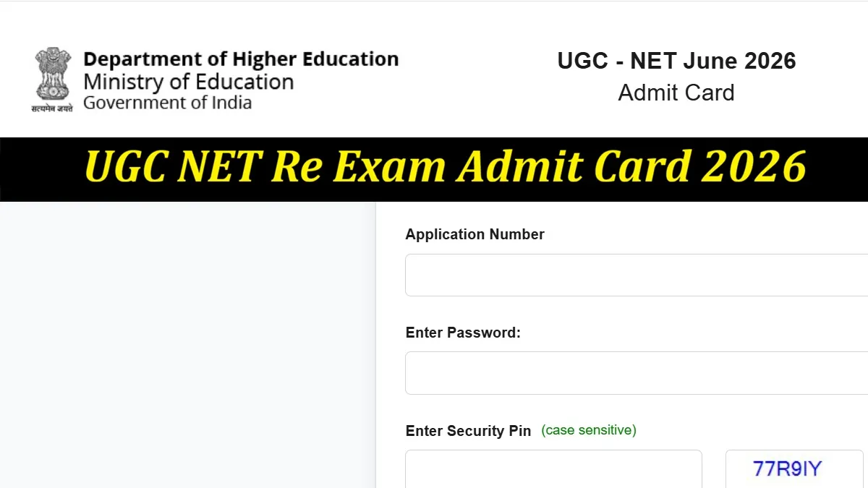The width and height of the screenshot is (868, 488).
Task: Click the yellow UGC NET Re Exam banner text
Action: [x=446, y=168]
